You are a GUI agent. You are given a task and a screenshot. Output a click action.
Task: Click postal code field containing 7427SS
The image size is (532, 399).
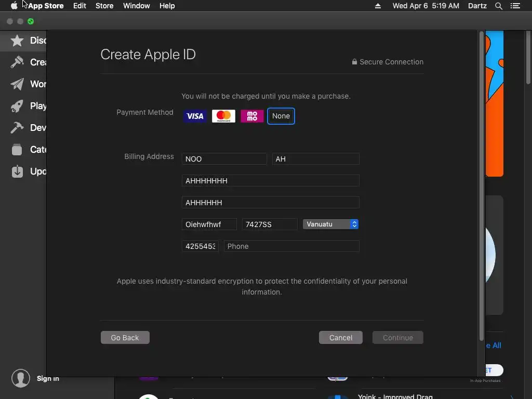(270, 224)
